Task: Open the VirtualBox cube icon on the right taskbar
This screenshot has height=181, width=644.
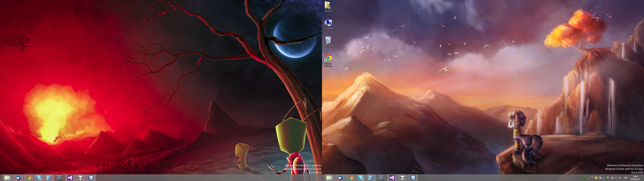Action: click(413, 178)
